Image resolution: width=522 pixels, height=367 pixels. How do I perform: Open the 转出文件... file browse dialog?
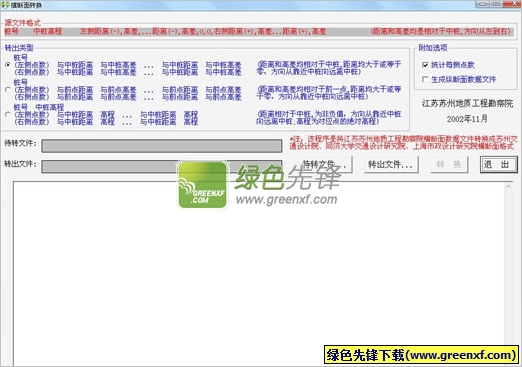(390, 164)
